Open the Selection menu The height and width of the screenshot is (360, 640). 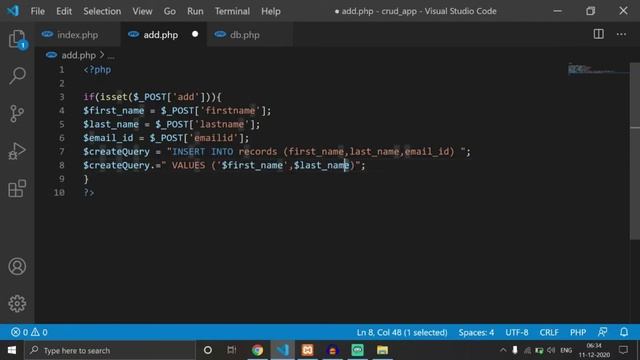(102, 11)
